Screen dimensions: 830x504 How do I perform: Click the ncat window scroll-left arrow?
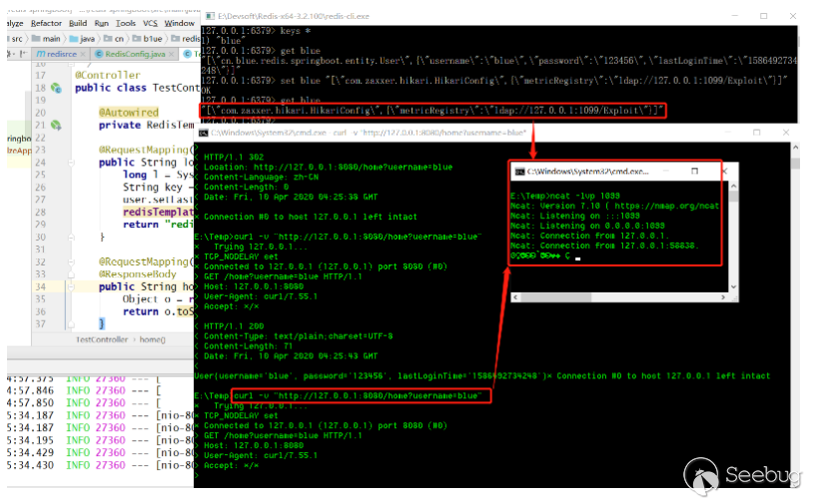(x=515, y=297)
